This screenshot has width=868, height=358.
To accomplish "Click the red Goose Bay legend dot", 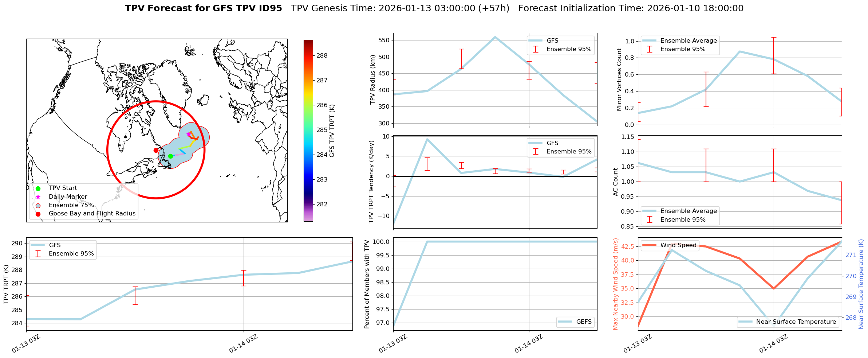I will [x=38, y=214].
